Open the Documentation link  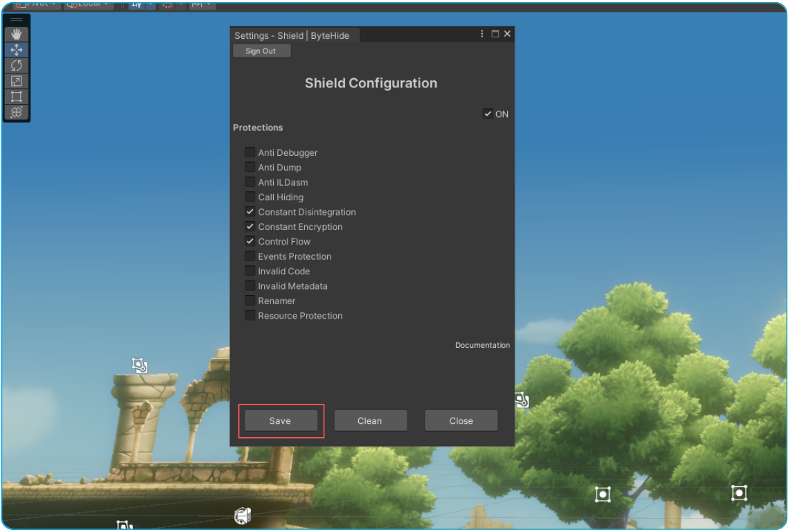(482, 345)
